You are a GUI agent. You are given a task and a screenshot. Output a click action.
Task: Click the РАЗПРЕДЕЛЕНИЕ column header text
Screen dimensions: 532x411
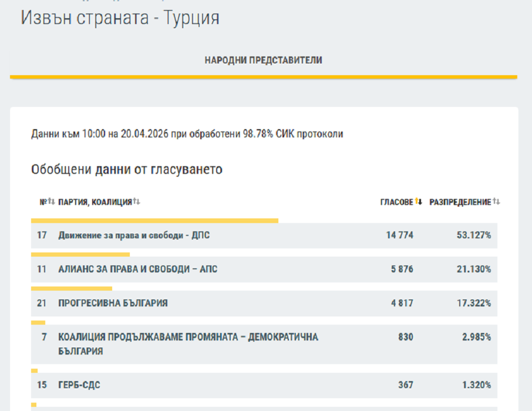(x=460, y=202)
